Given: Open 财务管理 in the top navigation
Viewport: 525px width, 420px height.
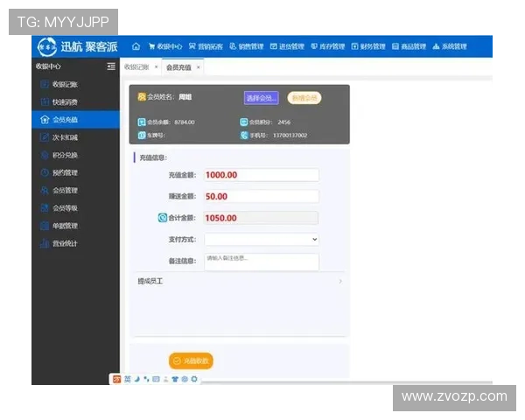Looking at the screenshot, I should pyautogui.click(x=368, y=46).
